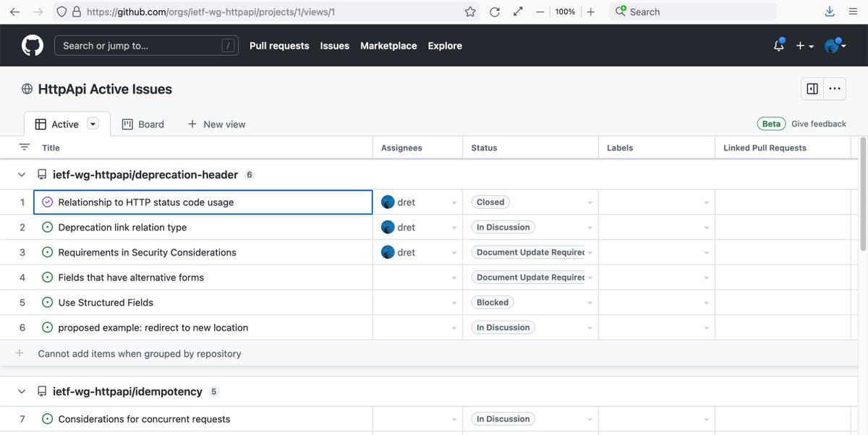Open status dropdown for Use Structured Fields

click(590, 303)
